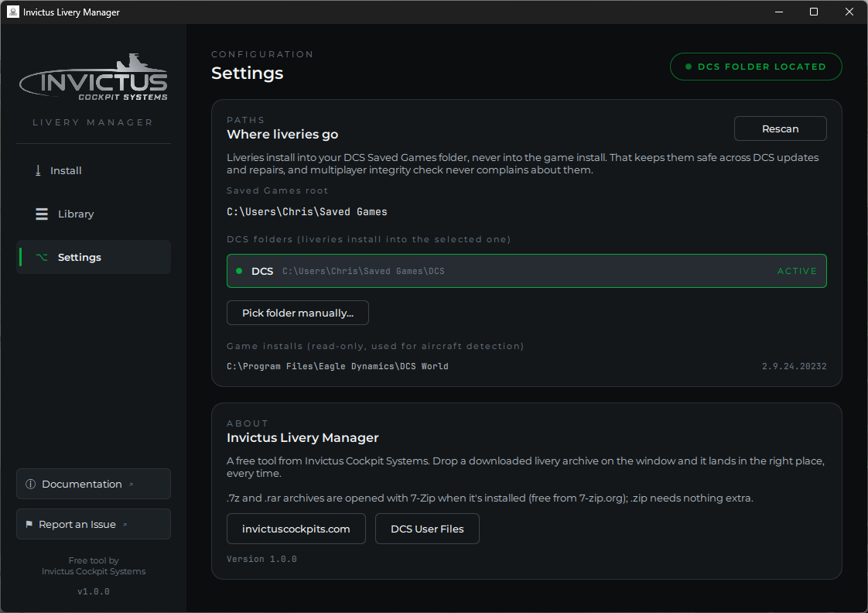
Task: Maximize the Invictus Livery Manager window
Action: point(814,12)
